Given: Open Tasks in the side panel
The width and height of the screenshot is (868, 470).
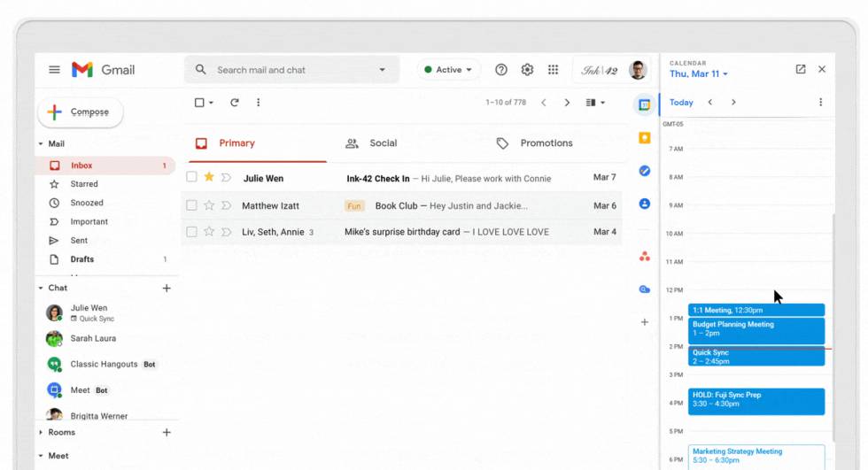Looking at the screenshot, I should (x=645, y=171).
